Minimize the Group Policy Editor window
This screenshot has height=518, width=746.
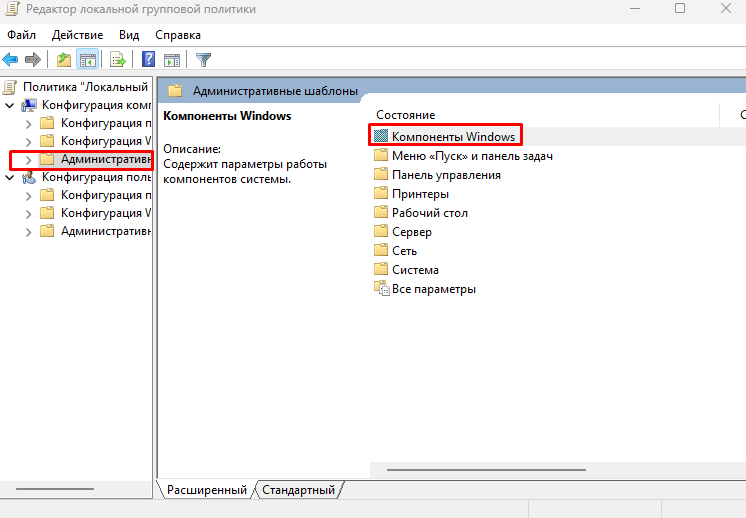coord(635,9)
